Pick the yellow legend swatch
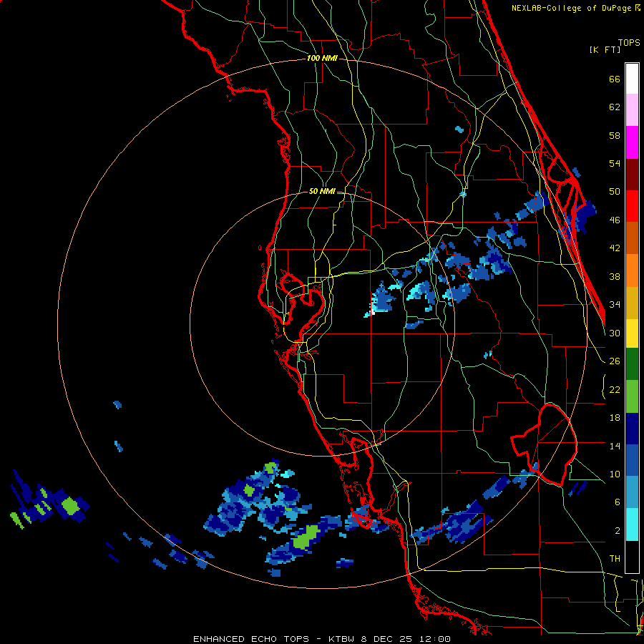The width and height of the screenshot is (644, 644). tap(632, 333)
